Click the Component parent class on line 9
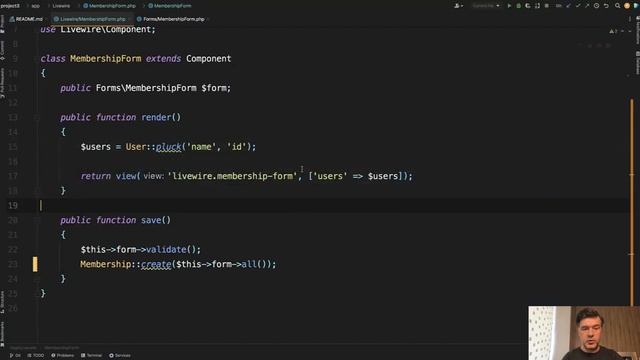The width and height of the screenshot is (640, 360). (x=209, y=59)
